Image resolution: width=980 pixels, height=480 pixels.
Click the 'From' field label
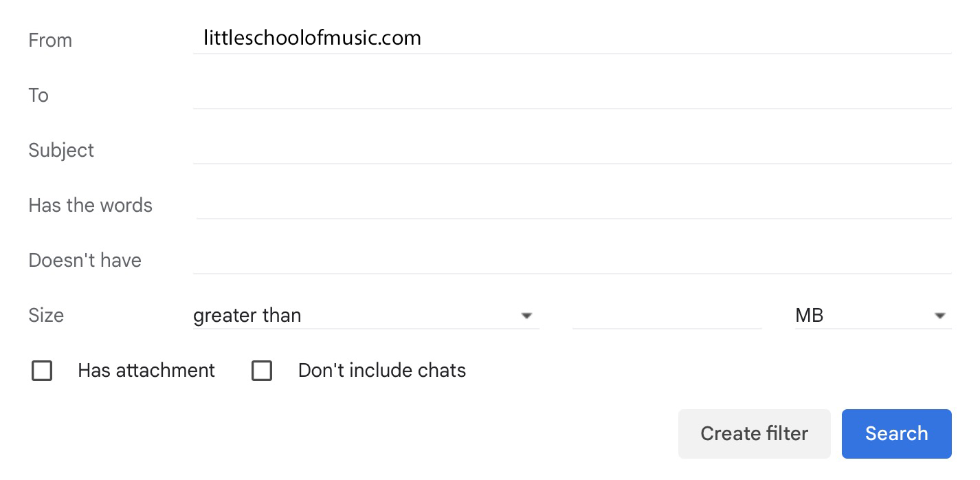[x=50, y=41]
